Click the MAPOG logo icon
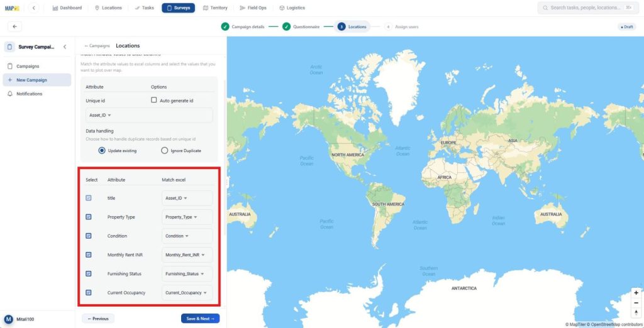The height and width of the screenshot is (328, 644). 13,8
